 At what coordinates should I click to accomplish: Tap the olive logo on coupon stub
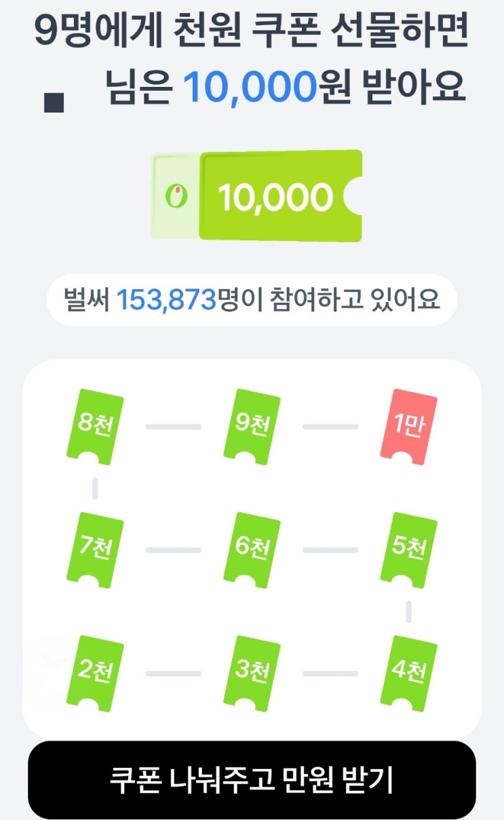(176, 197)
